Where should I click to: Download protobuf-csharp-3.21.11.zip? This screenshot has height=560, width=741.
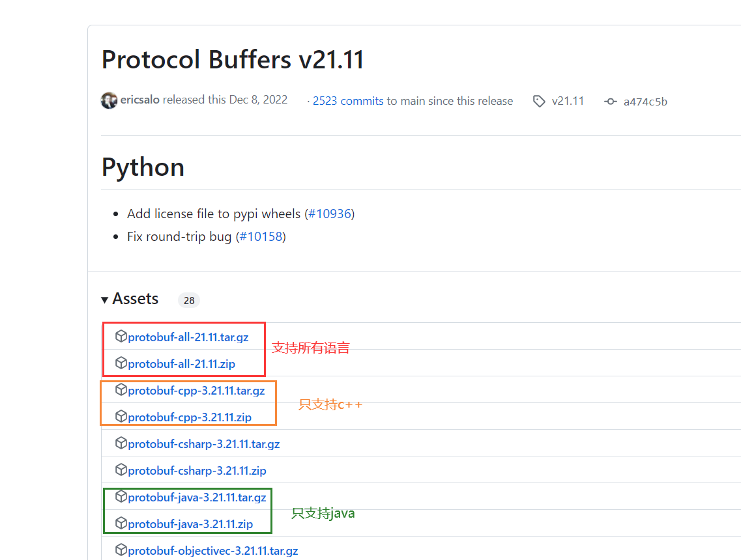point(197,470)
